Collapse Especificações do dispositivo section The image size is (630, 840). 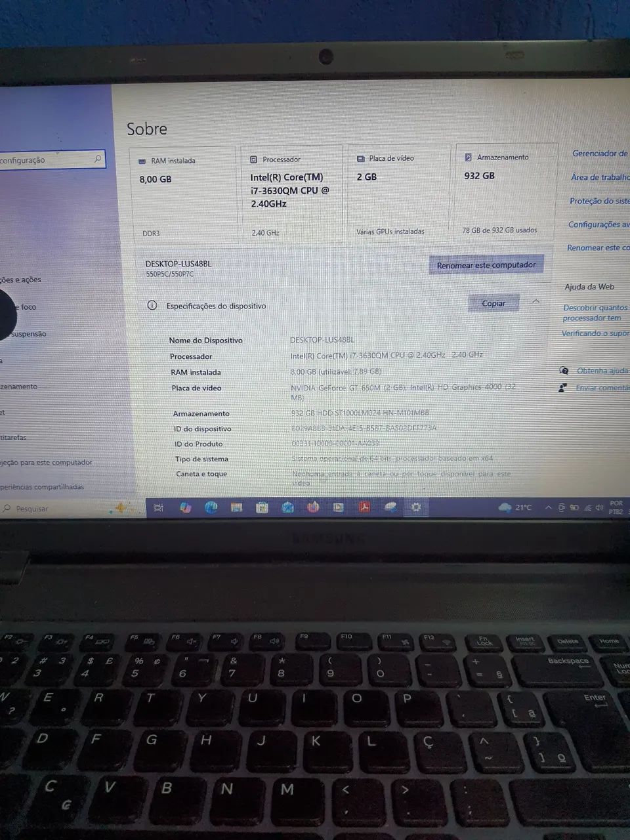click(536, 302)
